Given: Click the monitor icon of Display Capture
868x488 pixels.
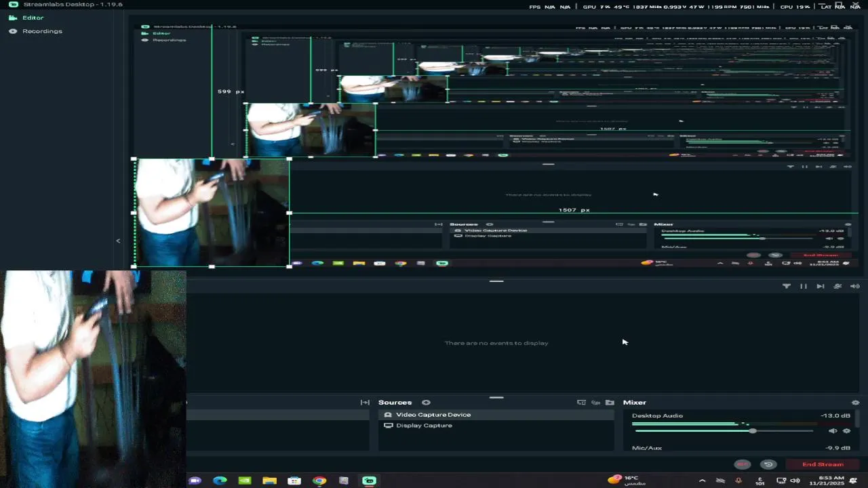Looking at the screenshot, I should 388,426.
